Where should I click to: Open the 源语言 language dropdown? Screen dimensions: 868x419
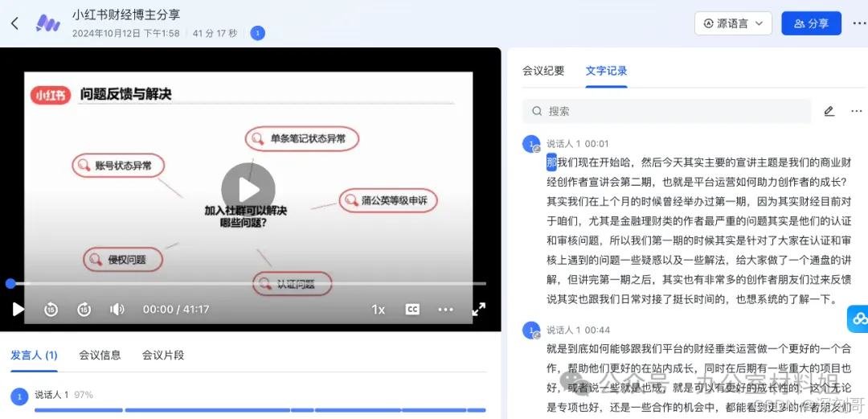pos(733,23)
